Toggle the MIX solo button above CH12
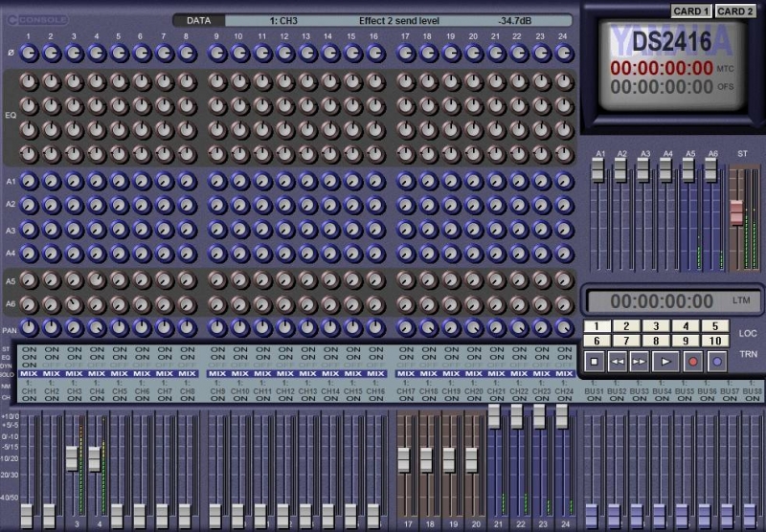Screen dimensions: 766x532 tap(284, 373)
